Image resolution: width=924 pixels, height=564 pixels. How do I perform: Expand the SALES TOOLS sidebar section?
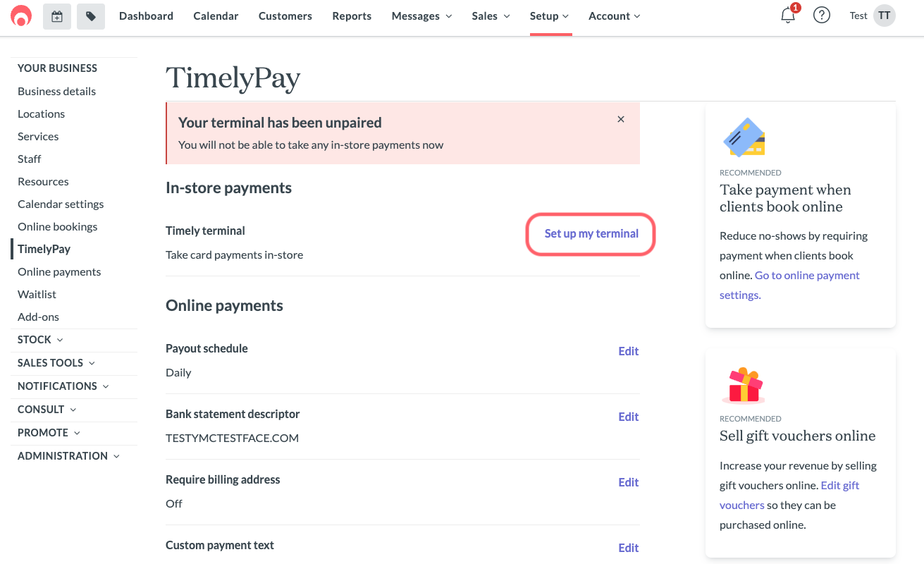(56, 363)
